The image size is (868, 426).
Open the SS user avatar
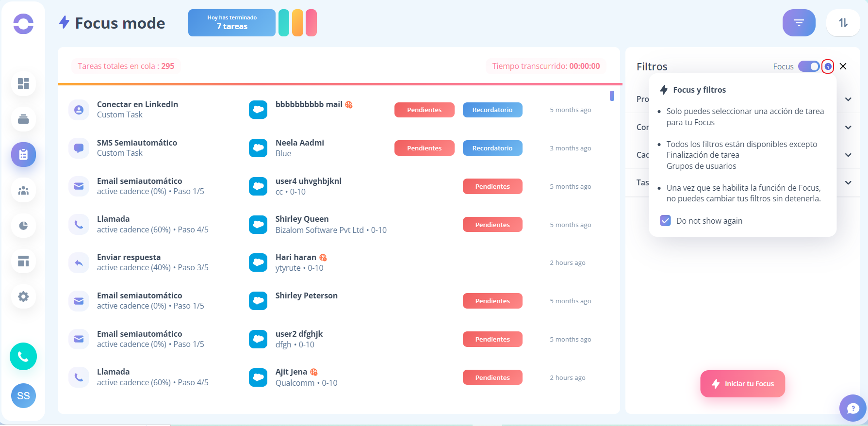(x=23, y=395)
